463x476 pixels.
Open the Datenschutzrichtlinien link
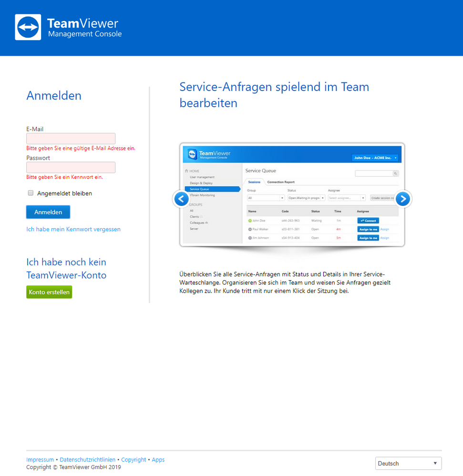pos(87,460)
